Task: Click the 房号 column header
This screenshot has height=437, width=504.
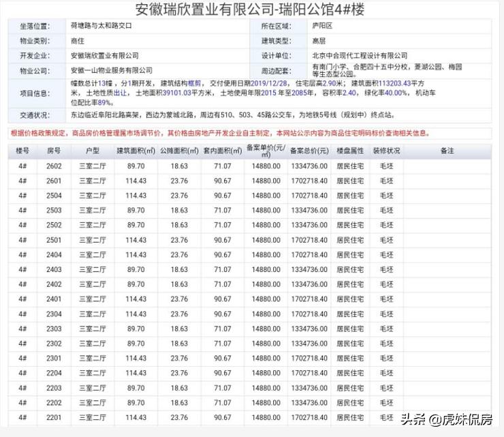Action: coord(54,151)
